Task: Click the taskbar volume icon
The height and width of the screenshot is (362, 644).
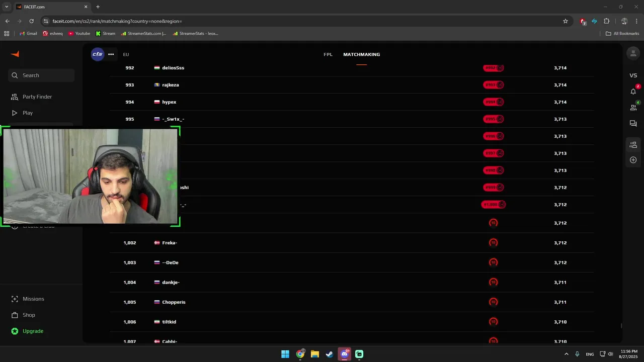Action: click(x=610, y=354)
